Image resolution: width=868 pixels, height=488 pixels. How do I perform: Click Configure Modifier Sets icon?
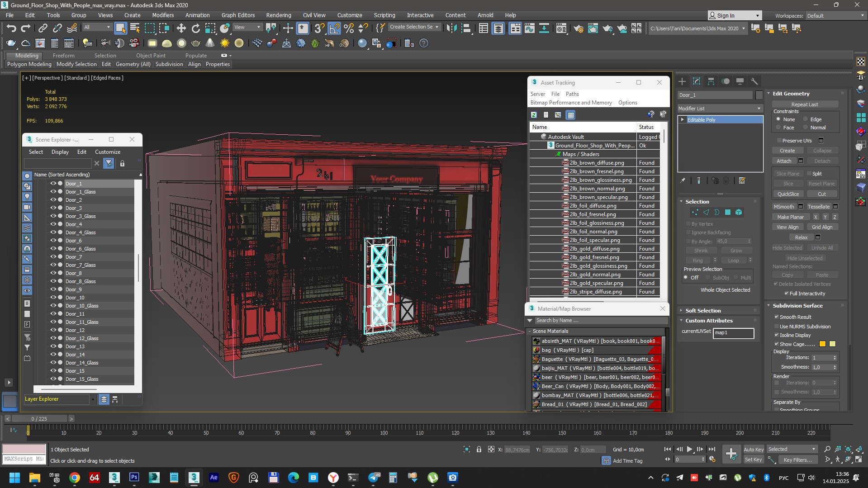point(742,180)
